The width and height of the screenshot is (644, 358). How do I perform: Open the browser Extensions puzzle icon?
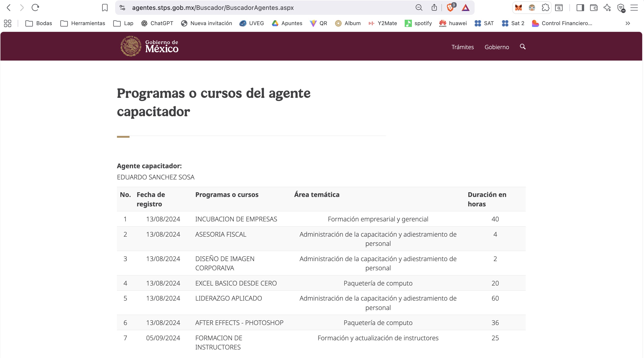coord(545,8)
